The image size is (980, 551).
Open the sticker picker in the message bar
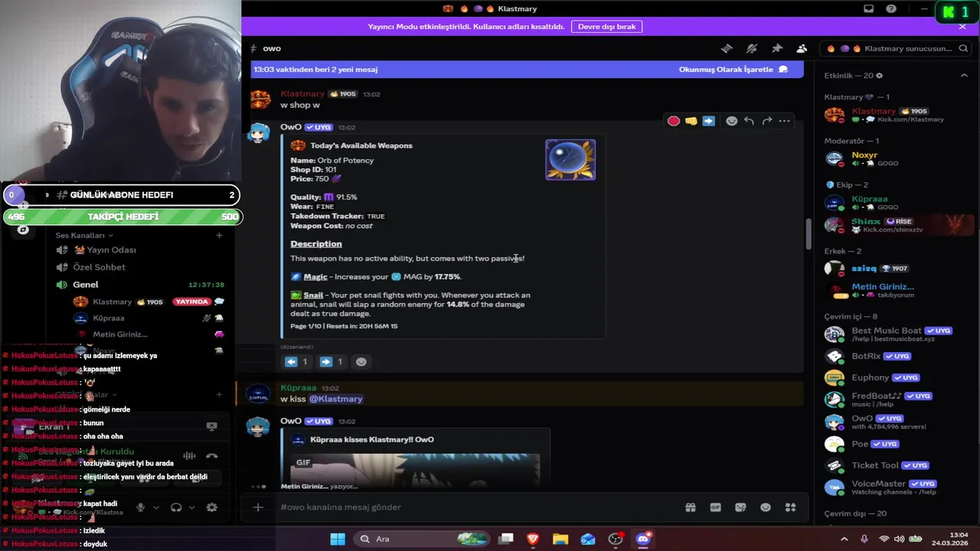(x=740, y=507)
